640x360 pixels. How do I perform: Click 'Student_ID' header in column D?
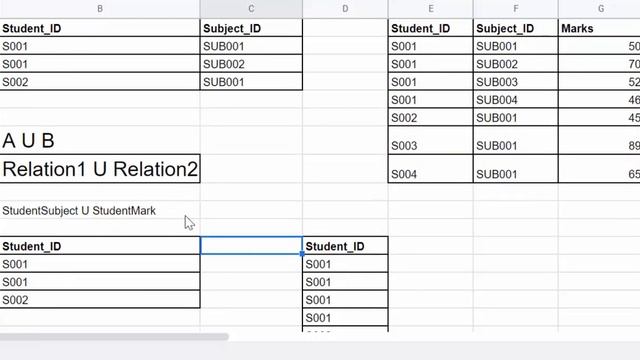345,246
